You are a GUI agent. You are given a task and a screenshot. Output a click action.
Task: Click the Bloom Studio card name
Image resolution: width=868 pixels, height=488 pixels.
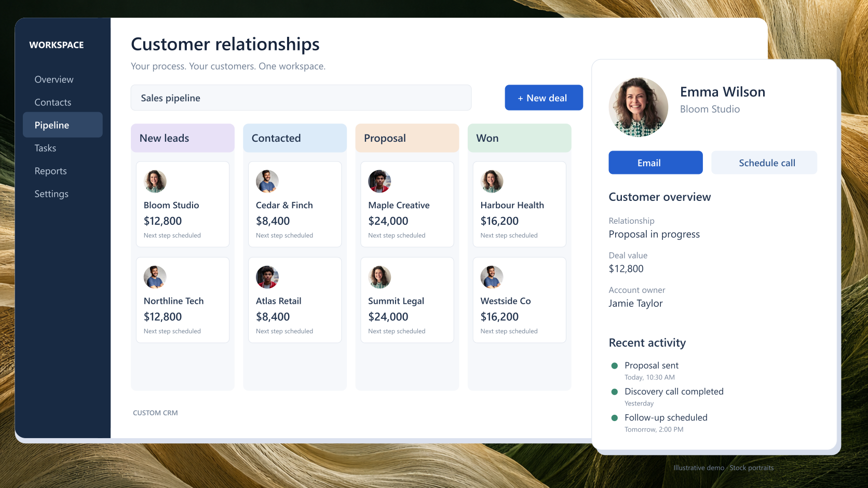[x=171, y=205]
